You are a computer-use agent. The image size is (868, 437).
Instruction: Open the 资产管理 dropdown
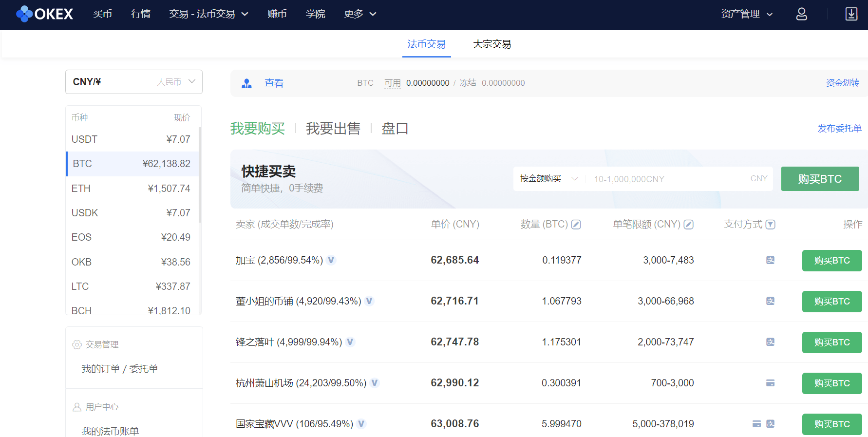[x=747, y=14]
